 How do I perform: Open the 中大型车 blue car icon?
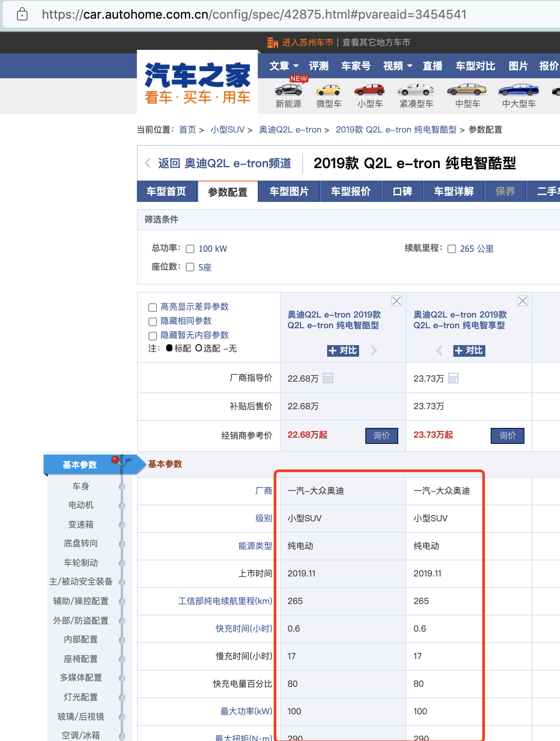click(519, 89)
